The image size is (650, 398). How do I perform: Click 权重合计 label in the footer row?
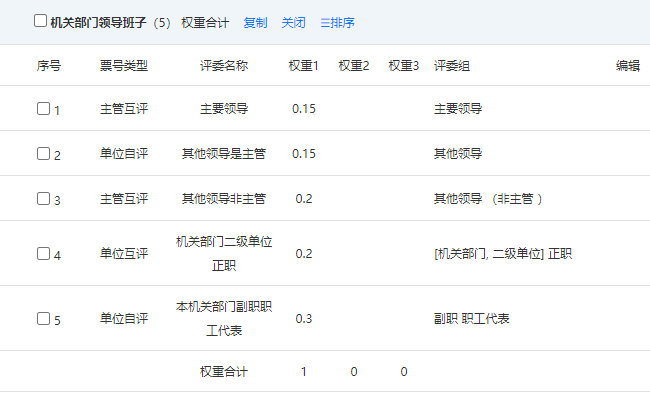[x=224, y=371]
